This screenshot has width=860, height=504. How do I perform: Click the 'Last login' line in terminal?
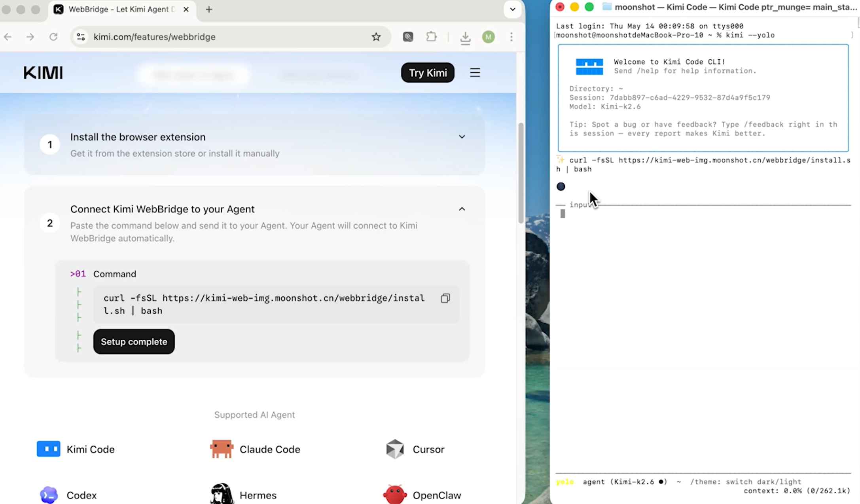coord(650,26)
